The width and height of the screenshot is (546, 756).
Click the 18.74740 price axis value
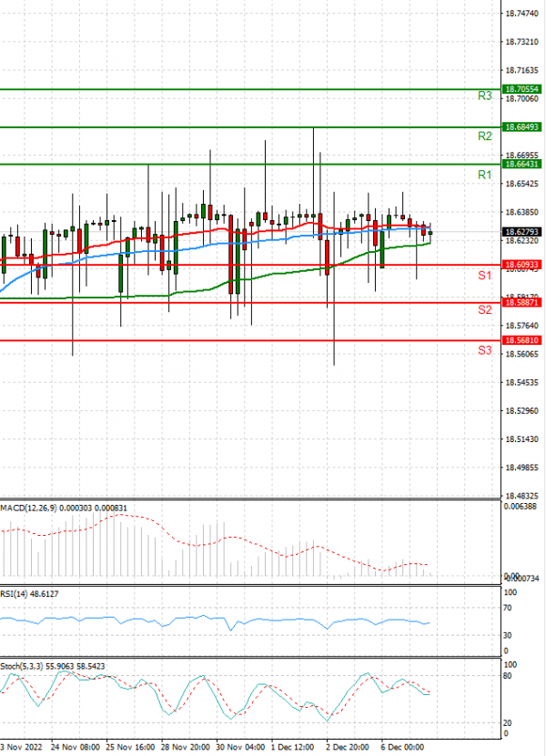(x=521, y=14)
